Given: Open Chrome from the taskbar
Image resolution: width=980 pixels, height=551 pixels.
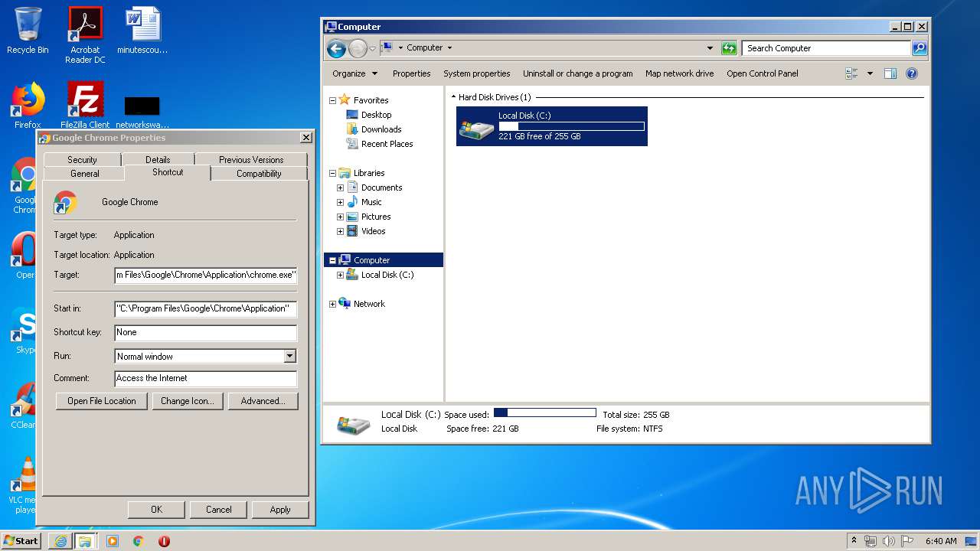Looking at the screenshot, I should tap(139, 541).
